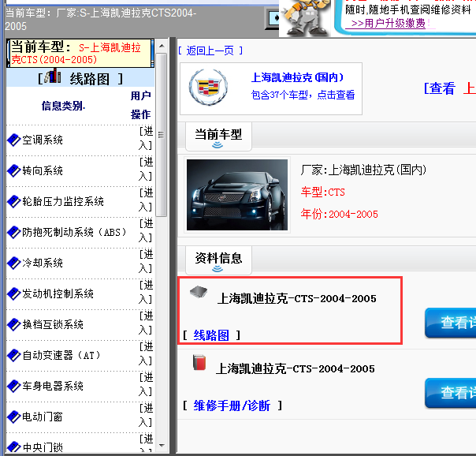Click the 信息类别 column header

click(63, 106)
